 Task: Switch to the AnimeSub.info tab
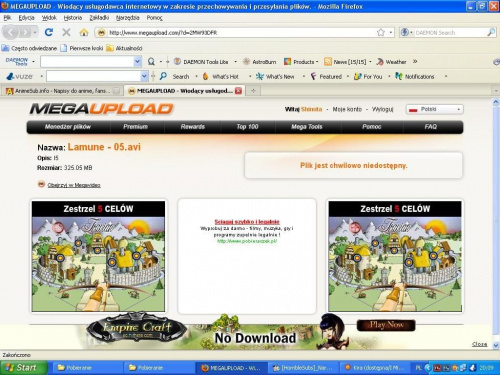click(x=62, y=91)
